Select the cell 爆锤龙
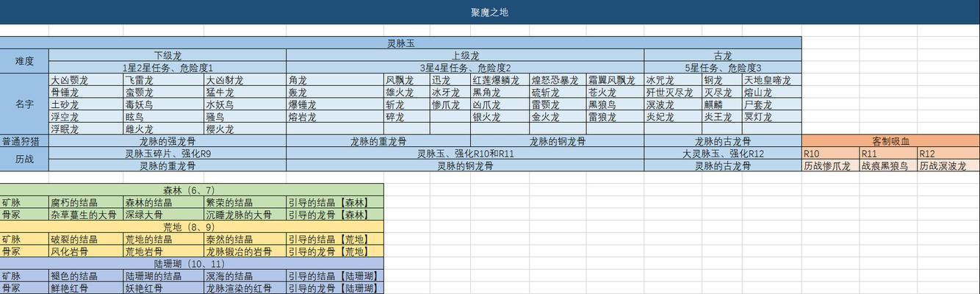This screenshot has height=294, width=980. pos(335,104)
